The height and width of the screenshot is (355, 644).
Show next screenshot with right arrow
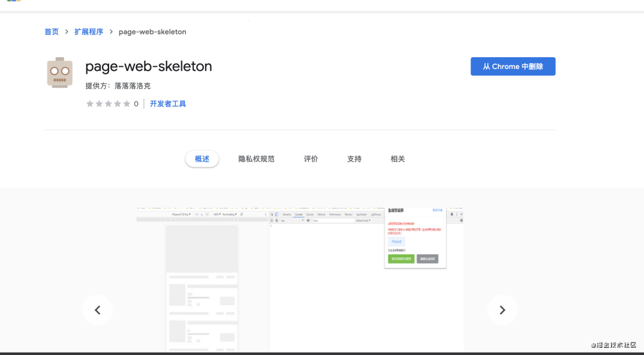click(502, 310)
